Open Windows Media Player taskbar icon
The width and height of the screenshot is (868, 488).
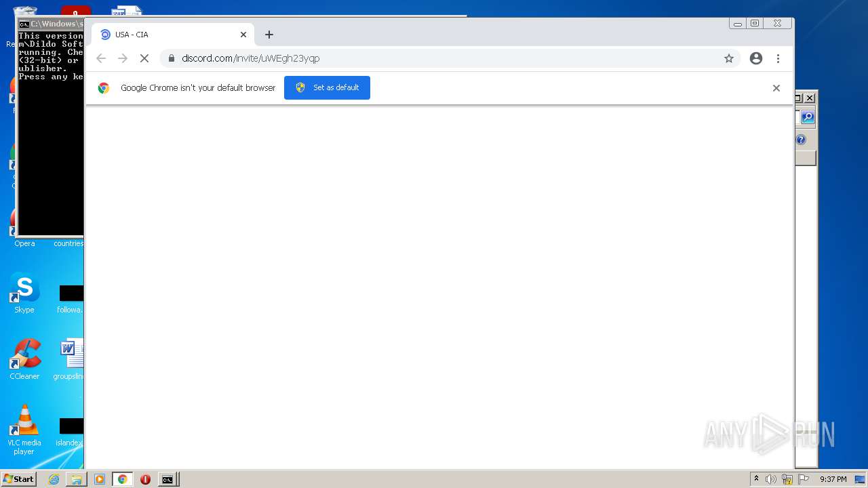100,479
